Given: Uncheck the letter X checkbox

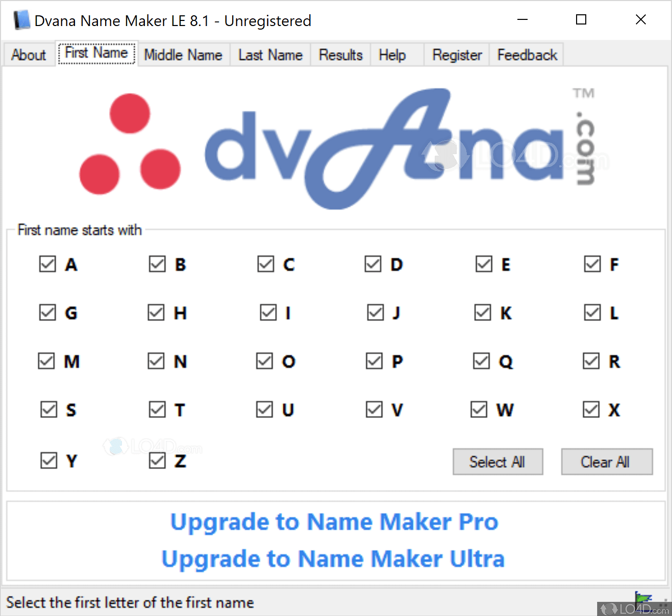Looking at the screenshot, I should click(591, 409).
